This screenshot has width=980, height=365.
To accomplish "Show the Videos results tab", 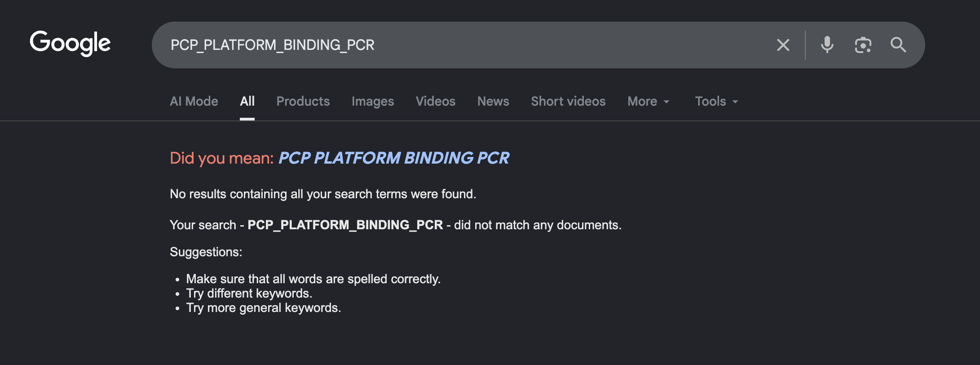I will point(436,102).
